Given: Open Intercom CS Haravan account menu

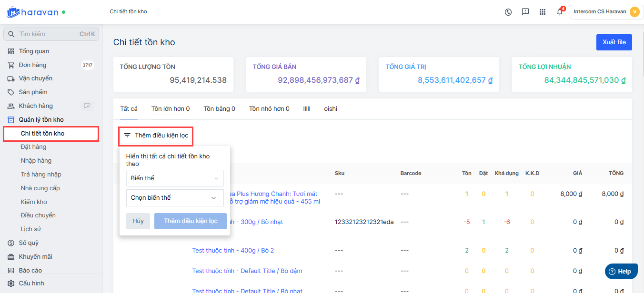Looking at the screenshot, I should click(605, 12).
